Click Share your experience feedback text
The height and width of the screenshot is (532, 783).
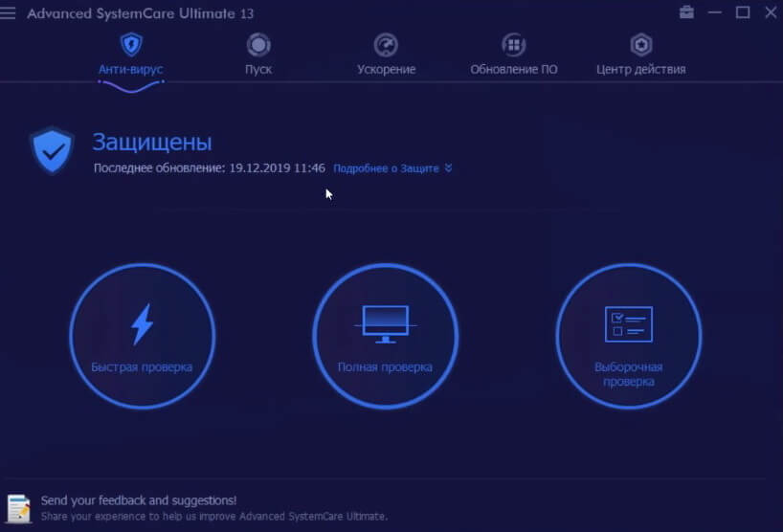coord(214,516)
